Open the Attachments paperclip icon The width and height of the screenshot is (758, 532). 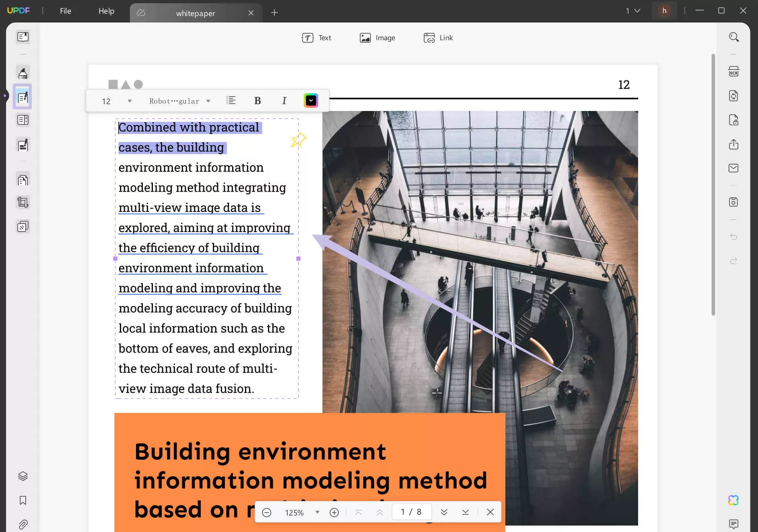tap(23, 524)
